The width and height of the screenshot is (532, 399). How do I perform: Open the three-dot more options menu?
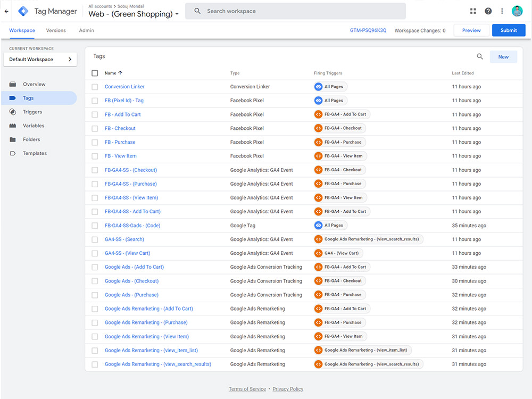click(x=502, y=11)
